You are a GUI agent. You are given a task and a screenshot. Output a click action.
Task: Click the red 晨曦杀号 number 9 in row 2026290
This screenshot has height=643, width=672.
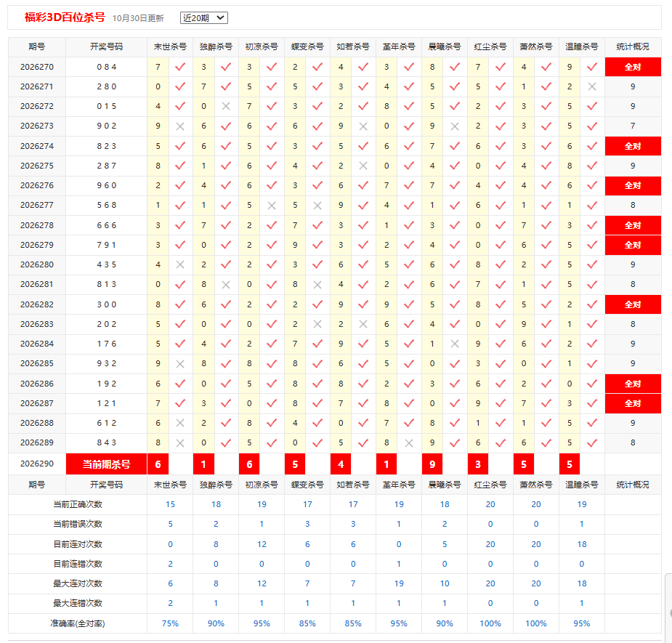click(x=432, y=464)
